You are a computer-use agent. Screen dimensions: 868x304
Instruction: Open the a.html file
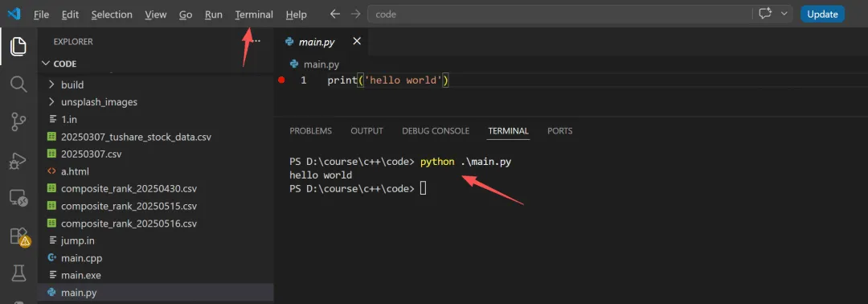pos(156,171)
